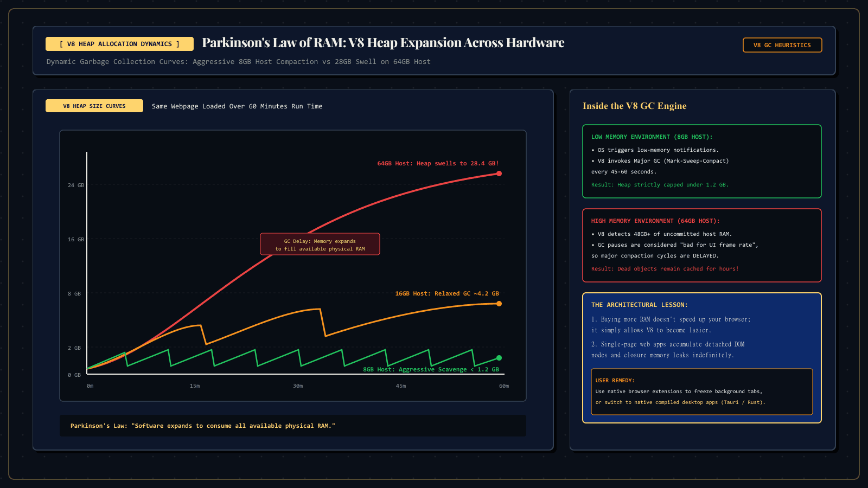
Task: Click 'Result: Dead objects remain cached for hours!'
Action: click(665, 269)
